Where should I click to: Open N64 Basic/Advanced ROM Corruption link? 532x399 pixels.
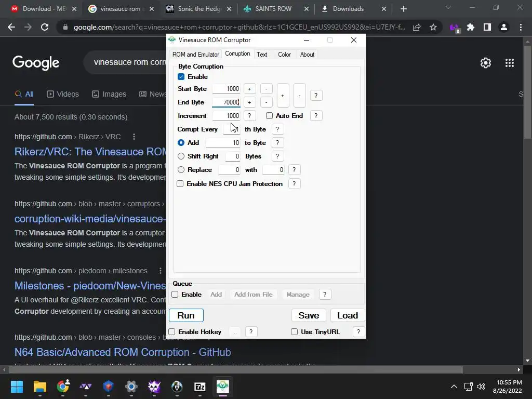coord(123,352)
